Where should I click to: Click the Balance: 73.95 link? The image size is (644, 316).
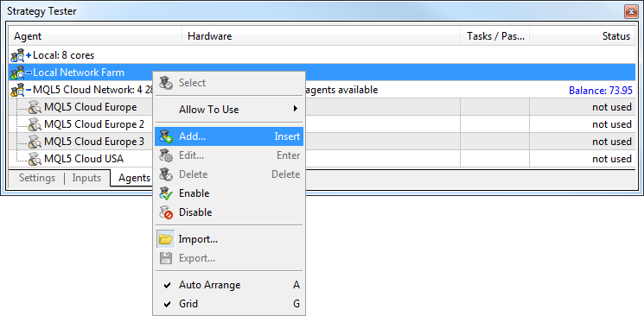click(600, 91)
